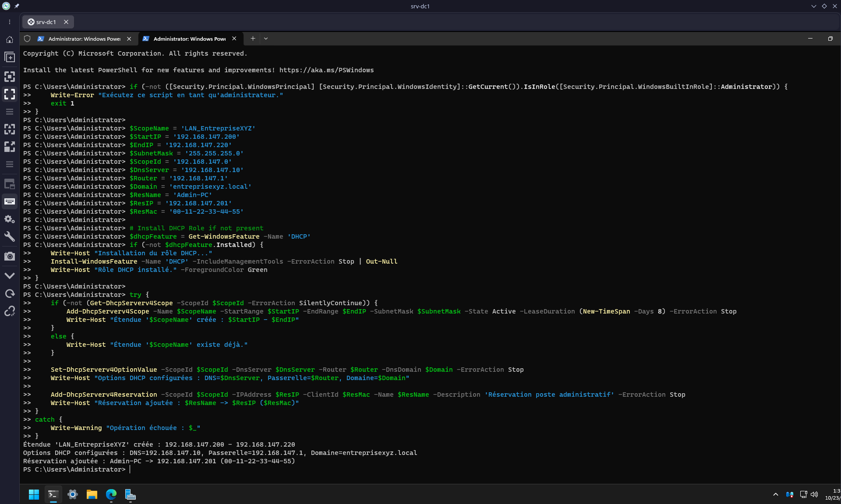Switch to first Administrator PowerShell tab
The width and height of the screenshot is (841, 504).
coord(84,39)
